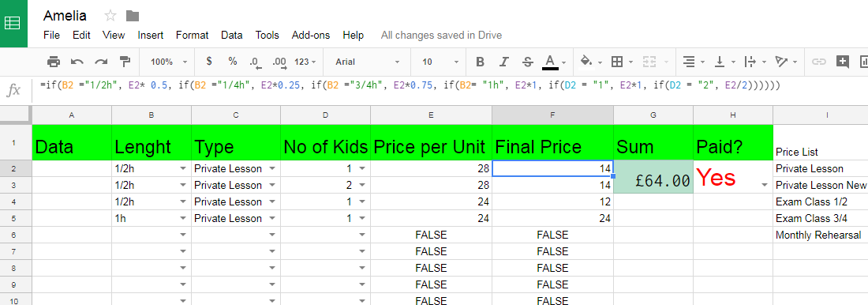The image size is (868, 305).
Task: Open the Insert menu
Action: click(151, 35)
